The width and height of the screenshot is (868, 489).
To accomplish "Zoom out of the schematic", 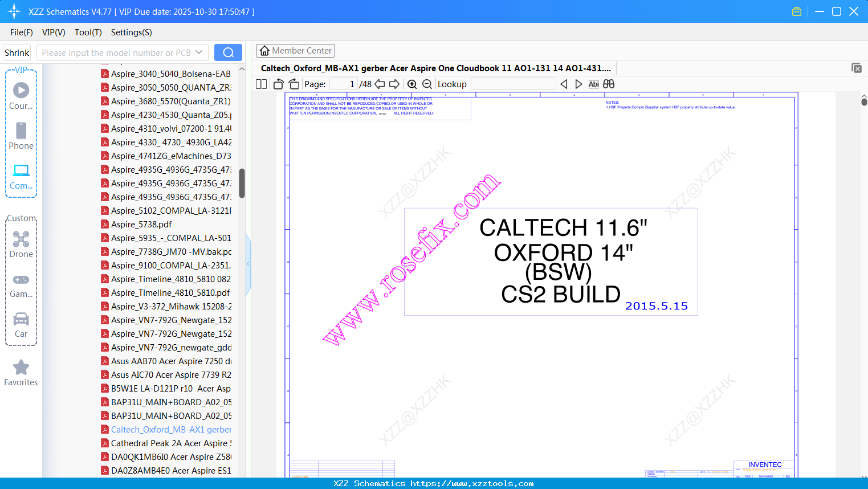I will [427, 84].
